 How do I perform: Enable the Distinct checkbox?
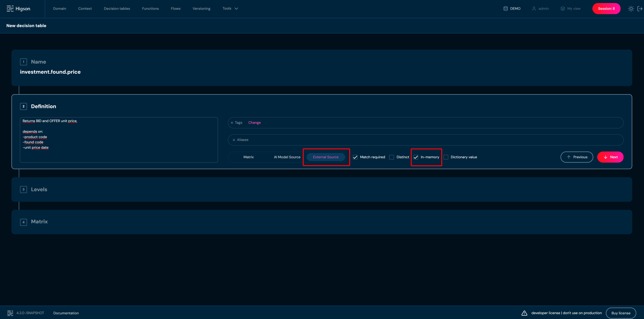[392, 157]
